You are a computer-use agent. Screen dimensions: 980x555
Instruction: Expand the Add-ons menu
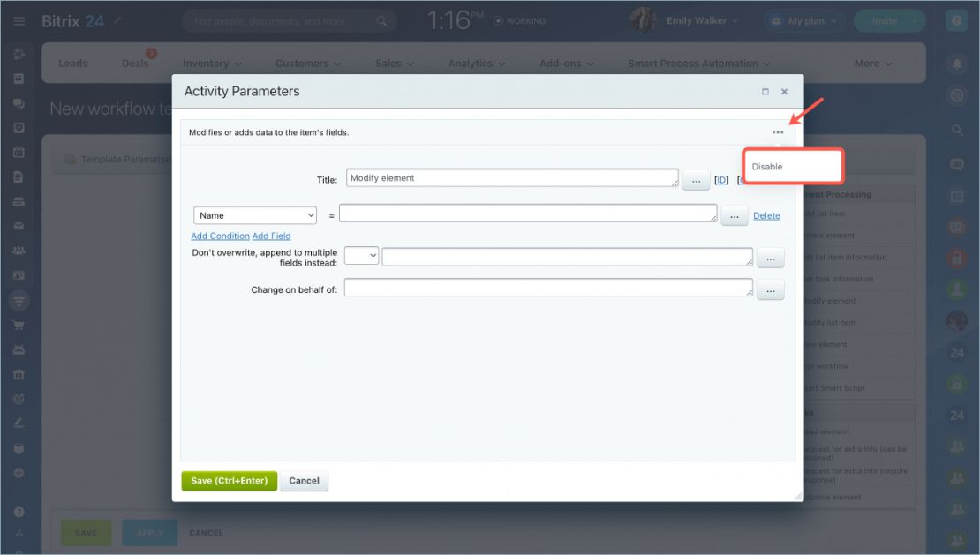point(566,64)
